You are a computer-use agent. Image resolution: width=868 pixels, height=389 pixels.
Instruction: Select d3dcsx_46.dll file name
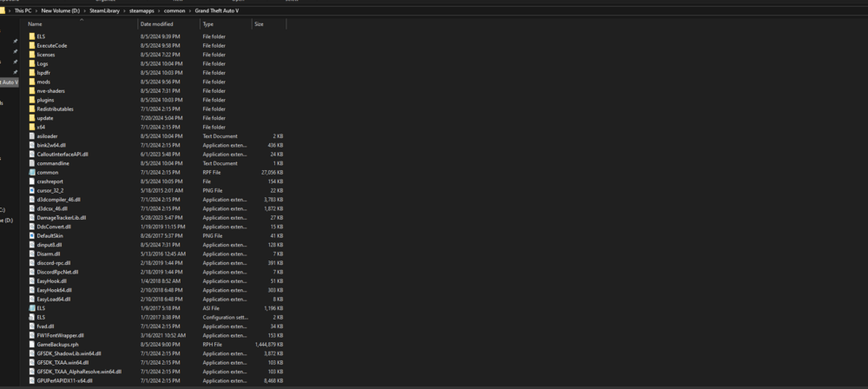tap(52, 208)
